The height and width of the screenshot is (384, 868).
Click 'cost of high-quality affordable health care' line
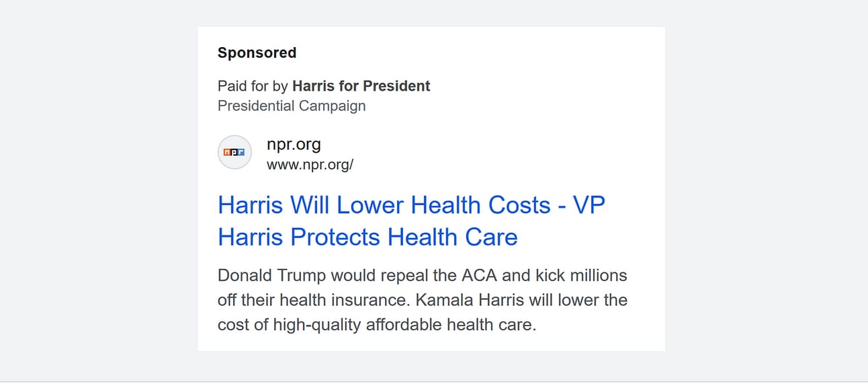(x=376, y=325)
